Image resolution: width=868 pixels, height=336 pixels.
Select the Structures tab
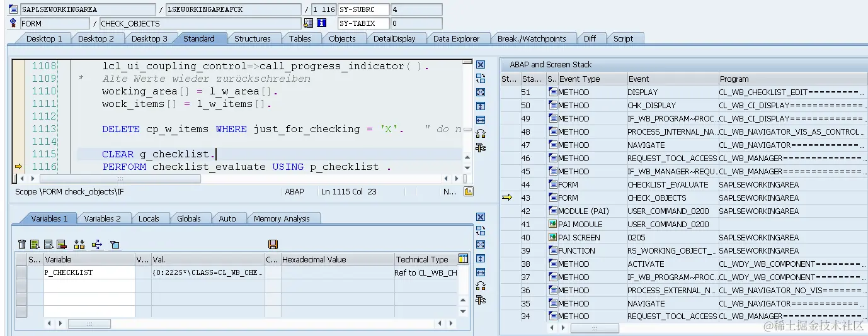coord(252,38)
